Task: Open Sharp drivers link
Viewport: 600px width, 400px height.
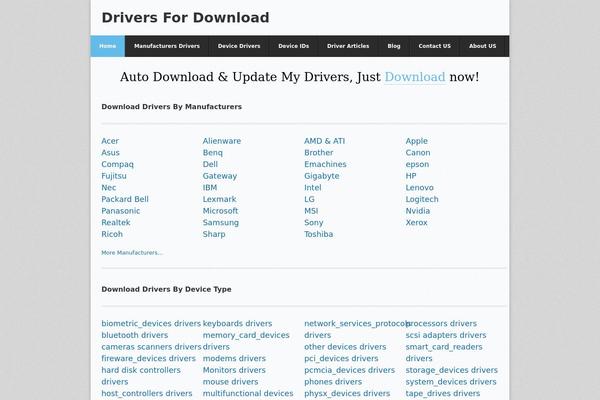Action: (214, 234)
